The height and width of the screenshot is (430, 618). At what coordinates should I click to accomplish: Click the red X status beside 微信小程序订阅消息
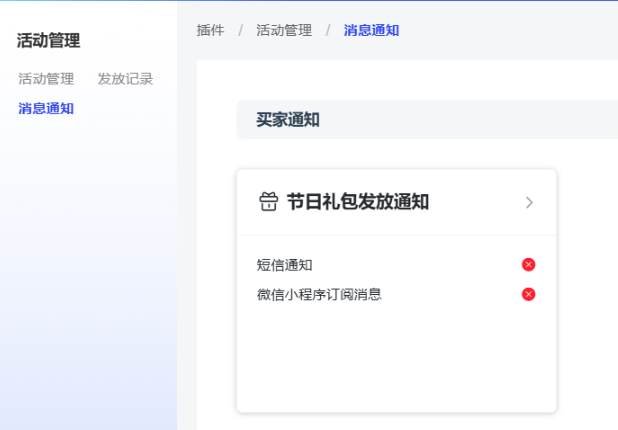point(529,294)
